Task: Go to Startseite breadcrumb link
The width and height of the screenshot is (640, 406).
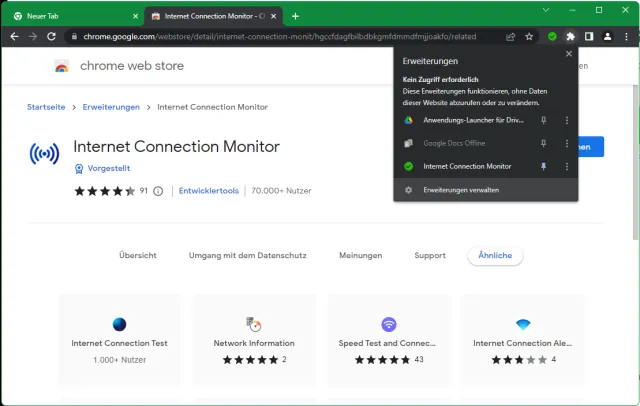Action: click(x=46, y=106)
